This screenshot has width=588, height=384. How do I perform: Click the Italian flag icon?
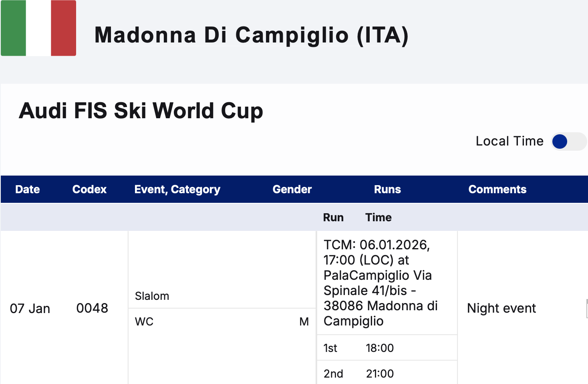(x=38, y=28)
